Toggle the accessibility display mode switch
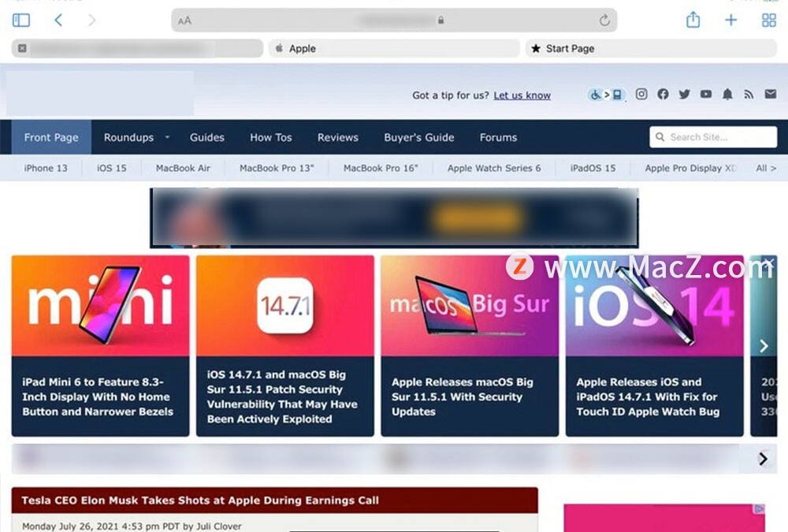The height and width of the screenshot is (532, 788). click(606, 95)
